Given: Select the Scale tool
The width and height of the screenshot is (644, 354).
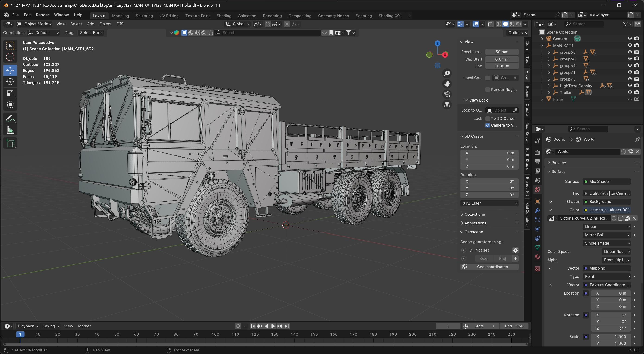Looking at the screenshot, I should [10, 93].
